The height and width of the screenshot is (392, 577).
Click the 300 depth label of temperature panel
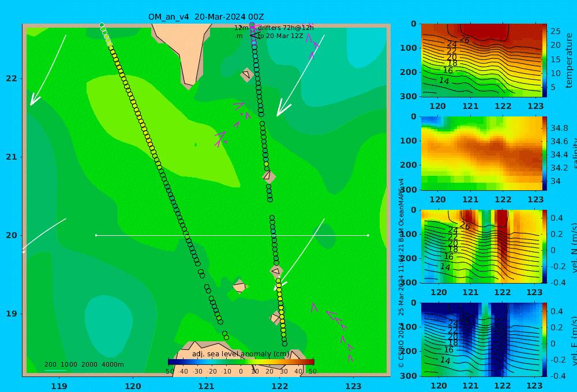409,96
